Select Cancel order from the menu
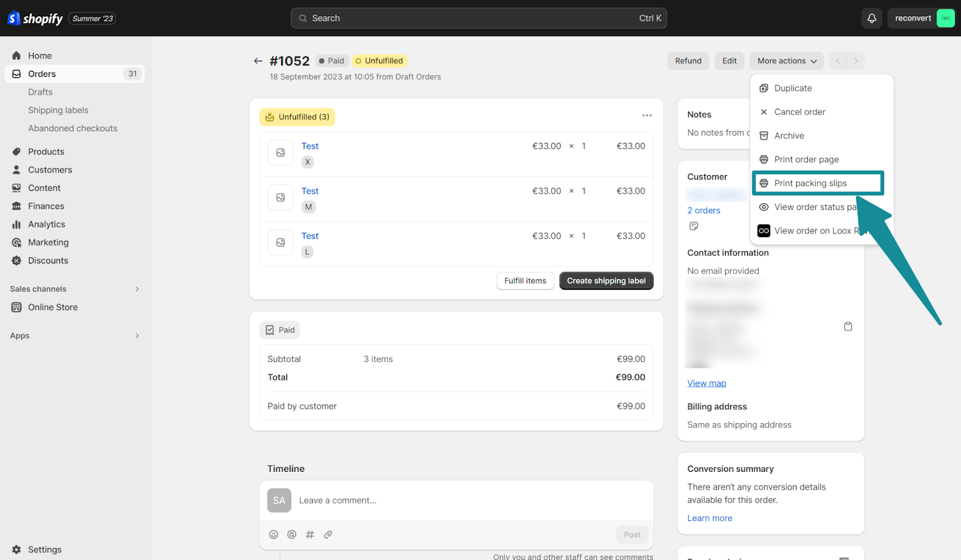This screenshot has width=961, height=560. tap(799, 112)
